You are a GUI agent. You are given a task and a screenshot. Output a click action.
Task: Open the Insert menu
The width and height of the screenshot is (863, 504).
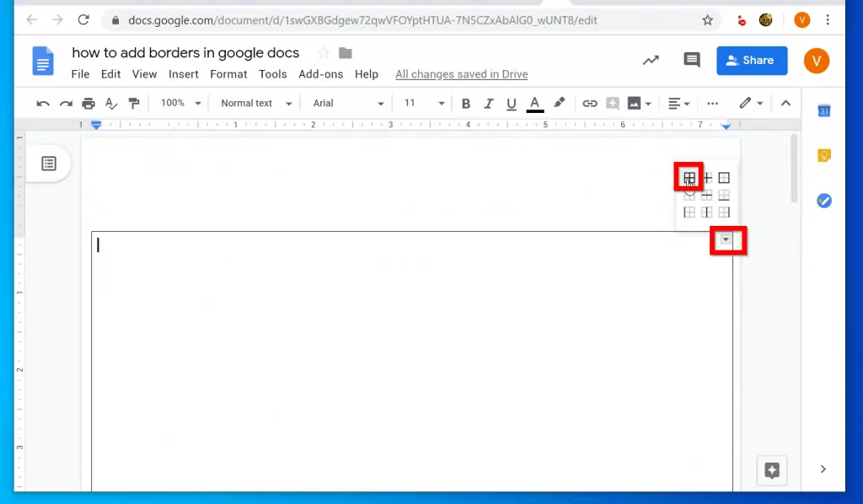coord(183,74)
